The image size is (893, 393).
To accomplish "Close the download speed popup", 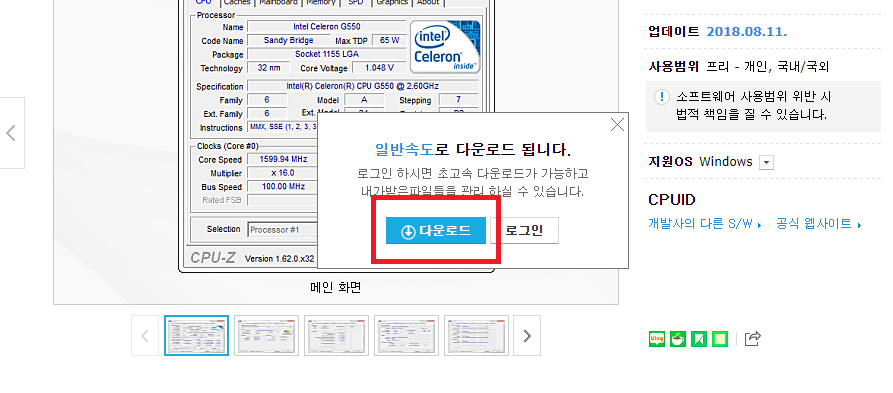I will 617,125.
